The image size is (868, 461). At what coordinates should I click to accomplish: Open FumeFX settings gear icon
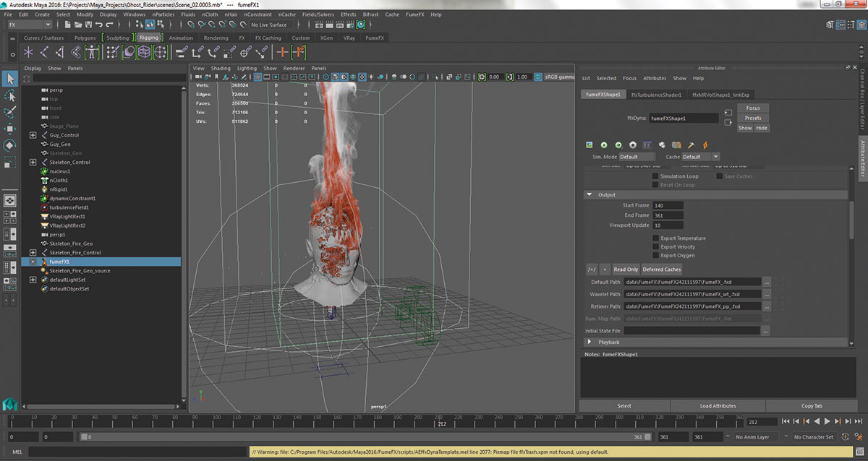(x=632, y=145)
